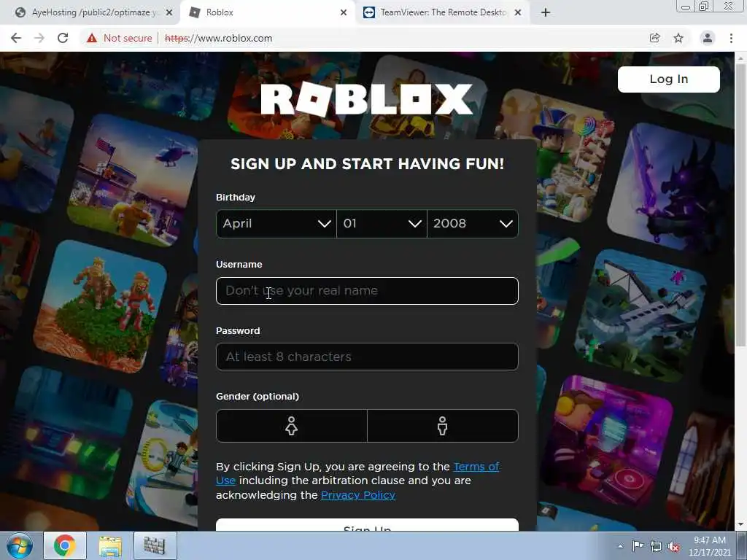747x560 pixels.
Task: Open the birthday day dropdown showing 01
Action: (x=382, y=223)
